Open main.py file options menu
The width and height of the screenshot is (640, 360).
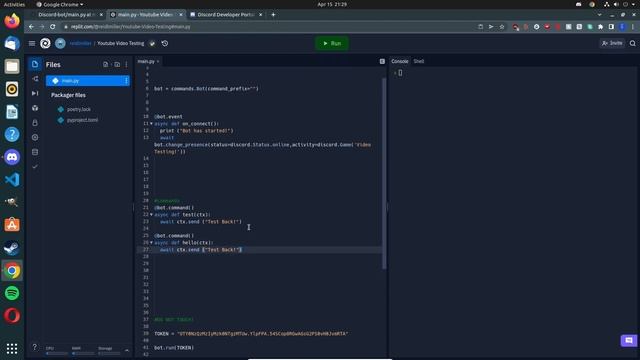tap(126, 81)
